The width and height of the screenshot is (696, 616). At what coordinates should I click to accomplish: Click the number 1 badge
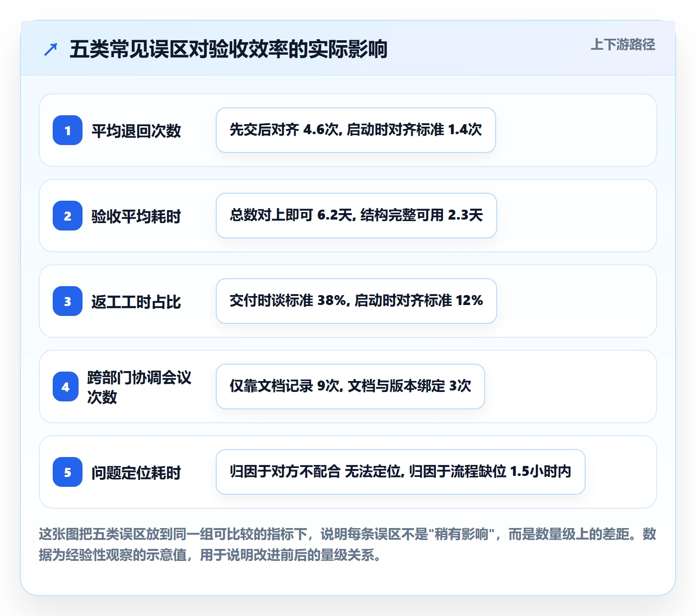(x=68, y=130)
